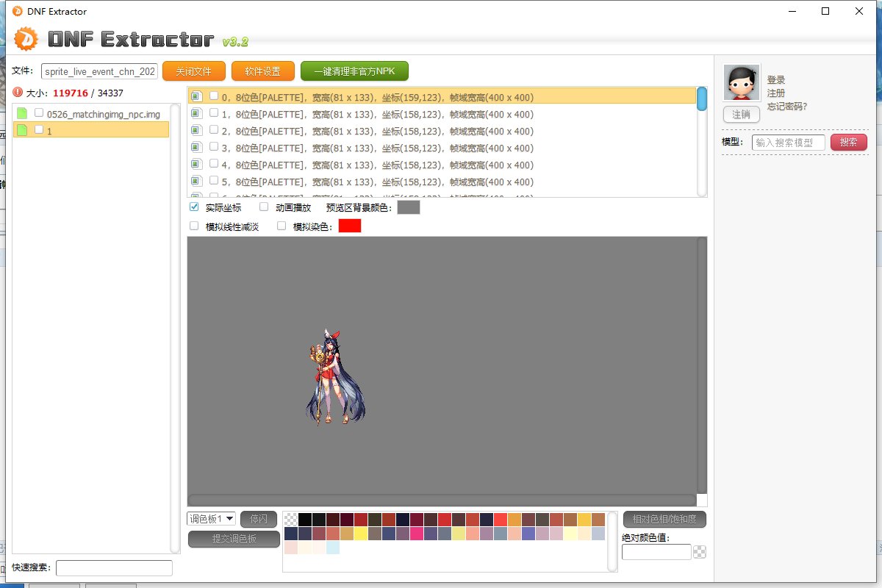Follow the 忘记密码? link
The width and height of the screenshot is (882, 588).
(x=787, y=106)
